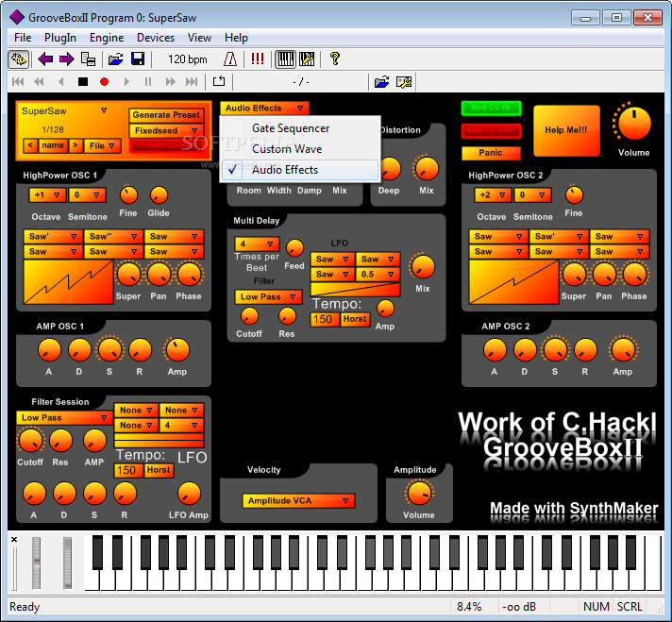Toggle the Presets Lock button
The height and width of the screenshot is (622, 672).
coord(167,145)
